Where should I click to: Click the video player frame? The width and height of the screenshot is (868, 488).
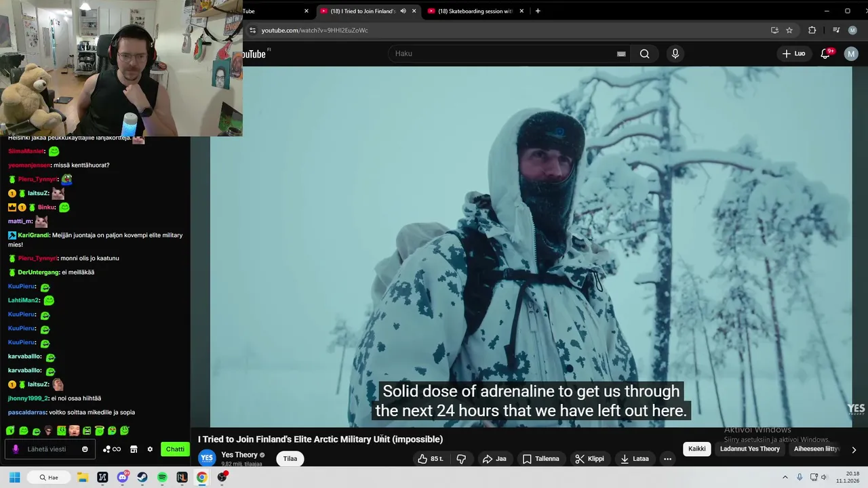click(531, 247)
